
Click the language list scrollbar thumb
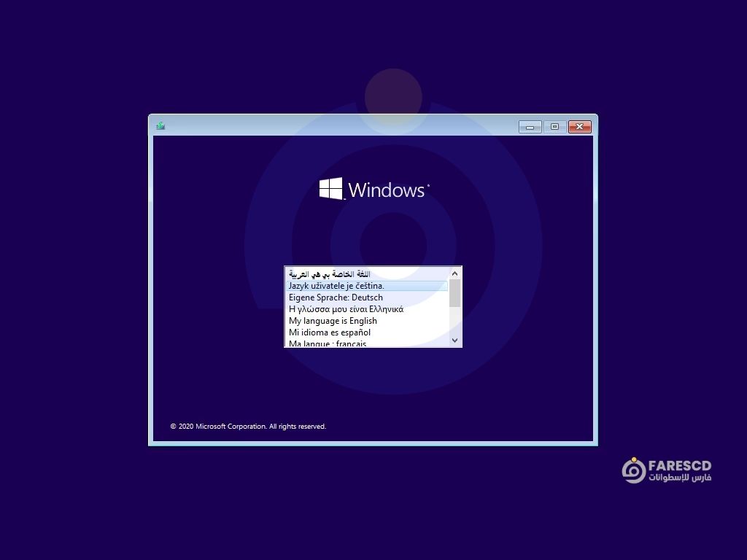pyautogui.click(x=454, y=293)
